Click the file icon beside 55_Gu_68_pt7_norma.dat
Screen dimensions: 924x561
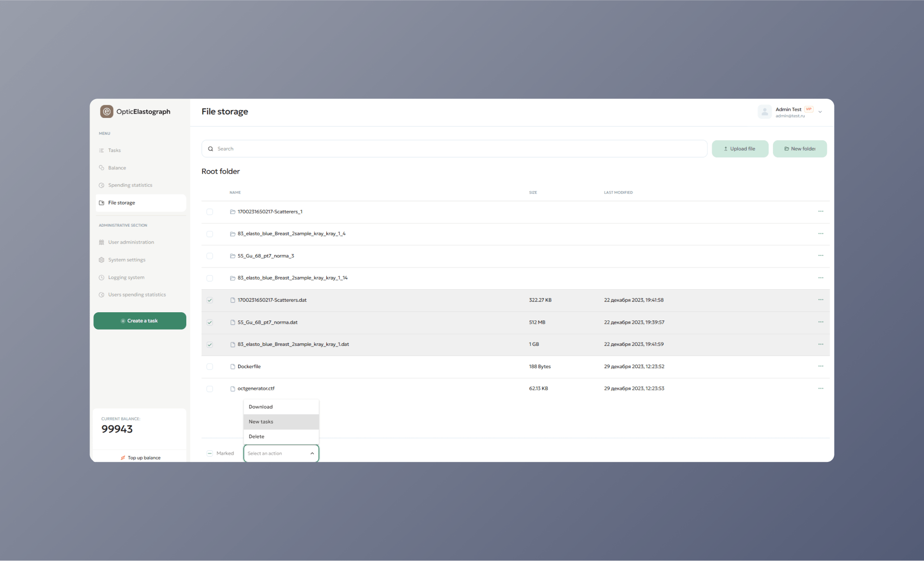click(x=232, y=322)
